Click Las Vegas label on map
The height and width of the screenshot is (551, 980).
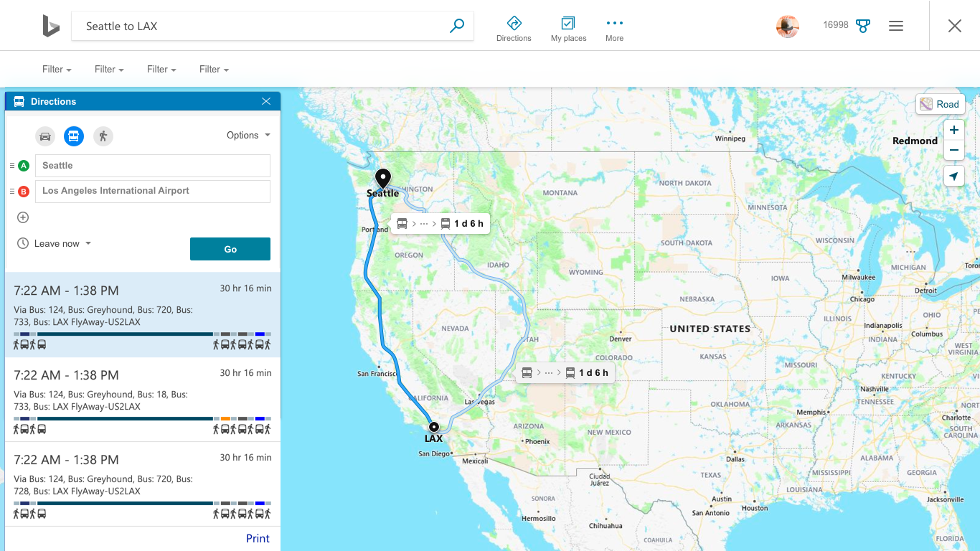[481, 402]
